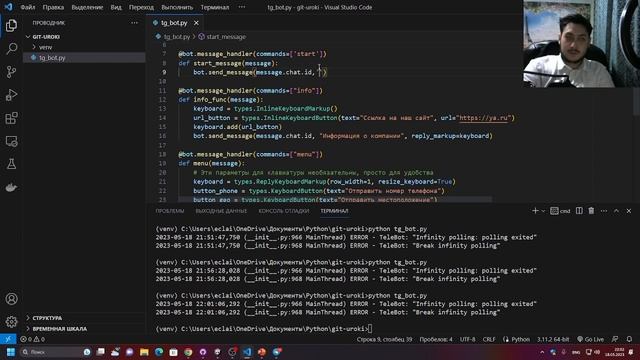
Task: Open the Файл menu
Action: point(28,7)
